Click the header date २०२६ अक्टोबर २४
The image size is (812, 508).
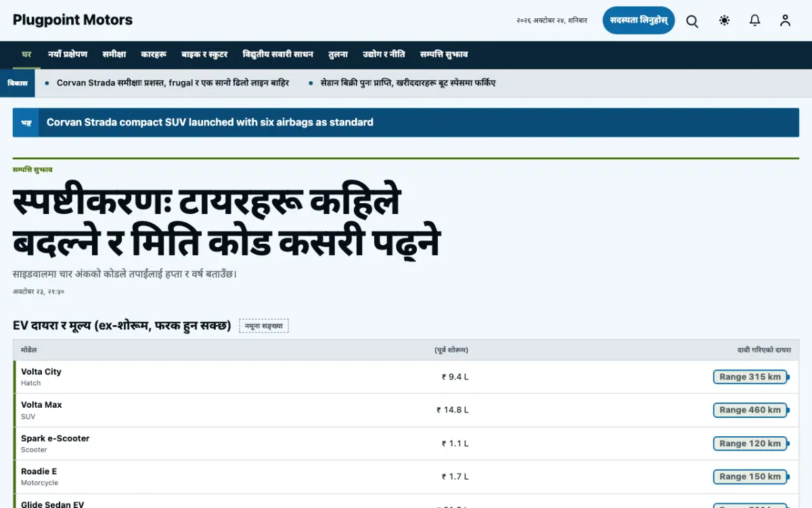coord(551,21)
